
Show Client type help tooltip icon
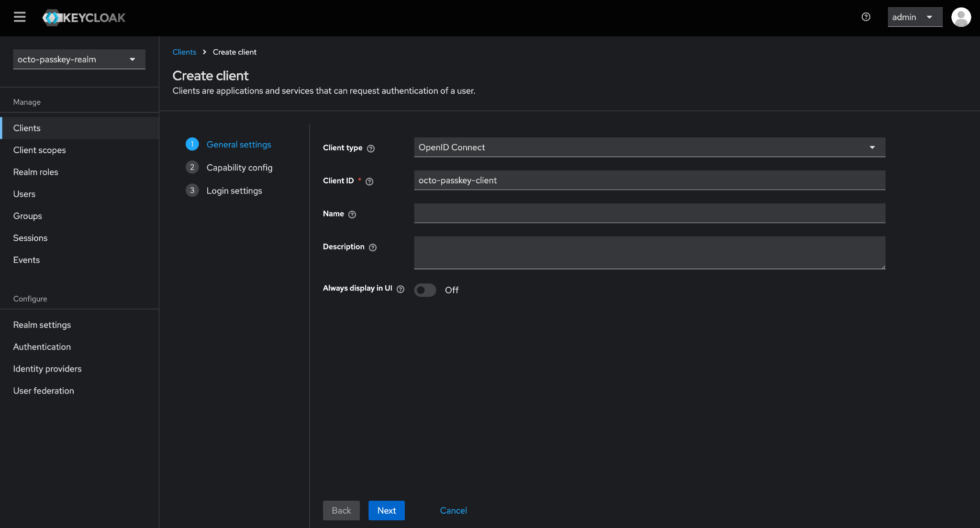point(371,148)
